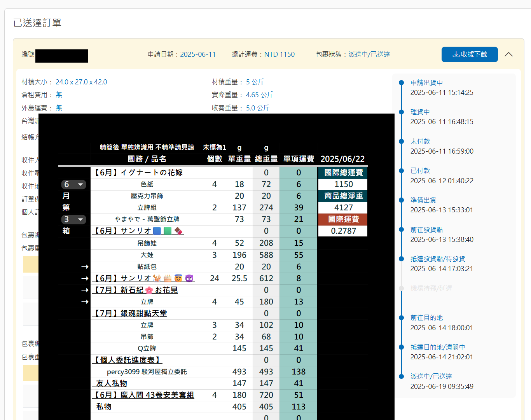Select the 未付款 timeline marker dot
Screen dimensions: 531x420
(402, 141)
